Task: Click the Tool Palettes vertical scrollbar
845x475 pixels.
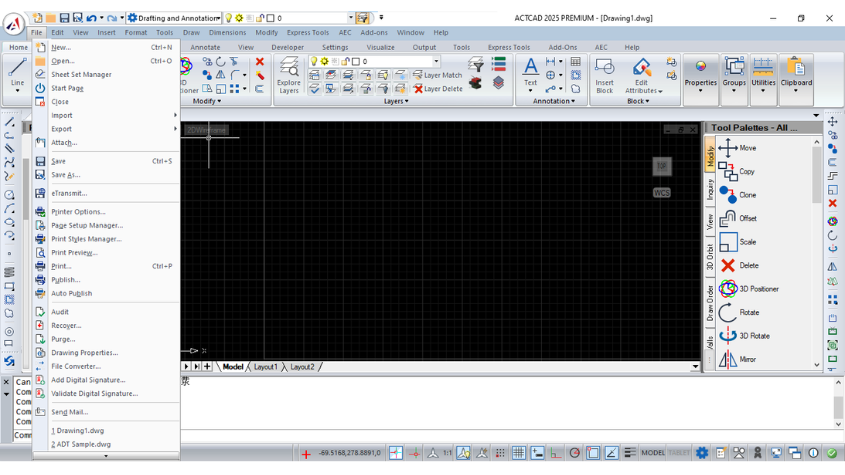Action: pyautogui.click(x=817, y=253)
